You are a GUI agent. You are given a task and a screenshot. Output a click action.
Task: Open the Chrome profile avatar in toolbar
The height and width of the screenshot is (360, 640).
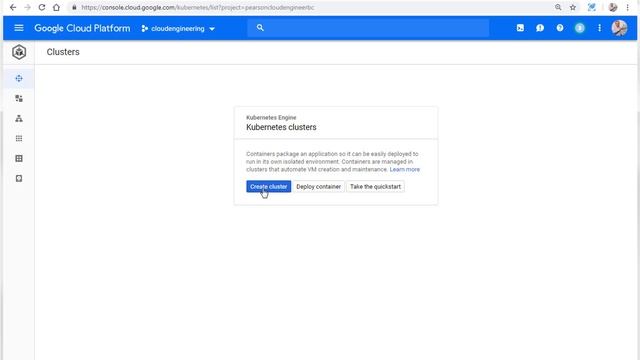(x=613, y=7)
